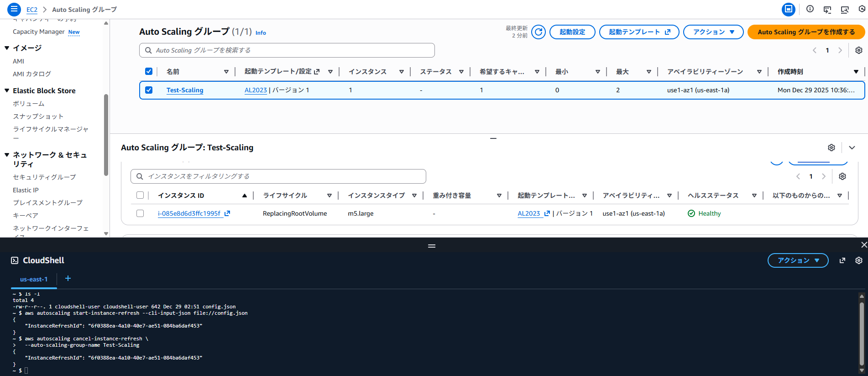
Task: Sort groups by インスタンス column arrow
Action: pos(402,72)
